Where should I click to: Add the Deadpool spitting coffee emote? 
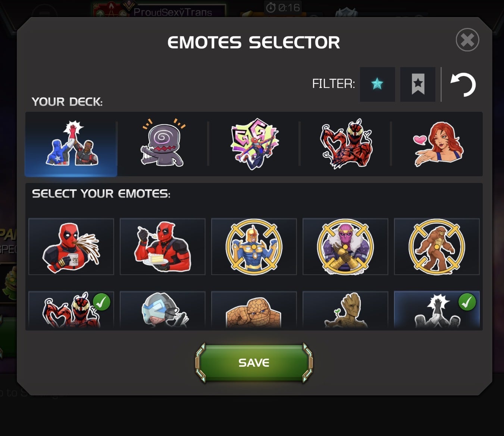(71, 247)
